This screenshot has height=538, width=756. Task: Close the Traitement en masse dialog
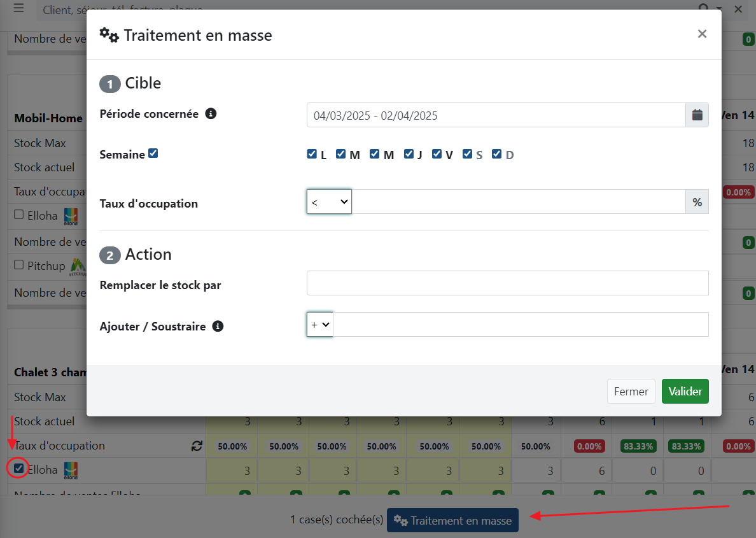(702, 34)
